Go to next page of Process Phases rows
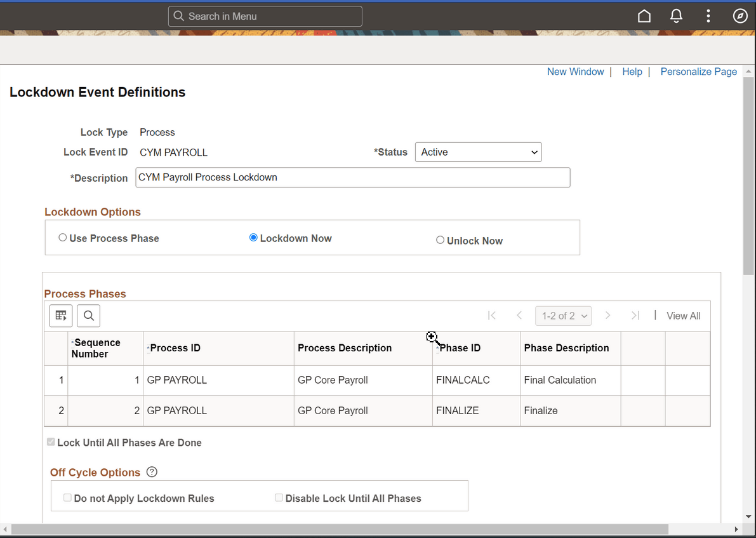Image resolution: width=756 pixels, height=538 pixels. click(607, 315)
